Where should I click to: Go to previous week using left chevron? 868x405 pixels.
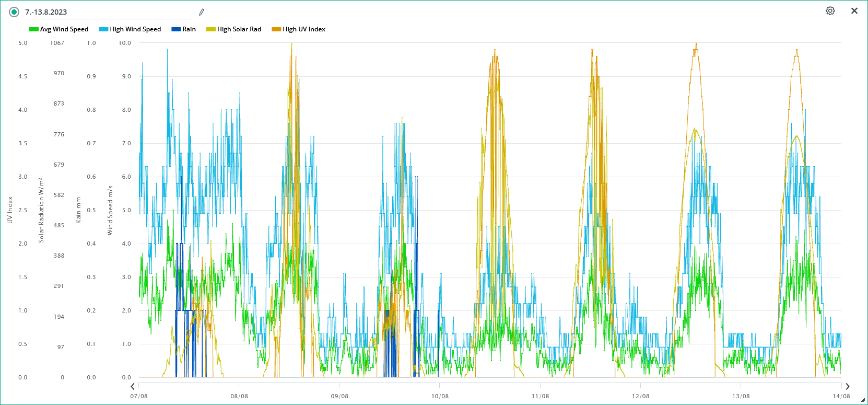[133, 386]
